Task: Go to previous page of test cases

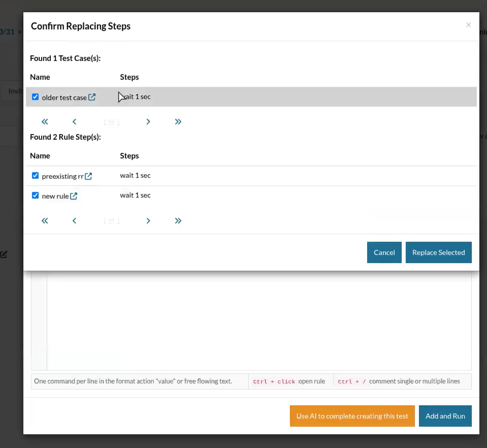Action: point(74,122)
